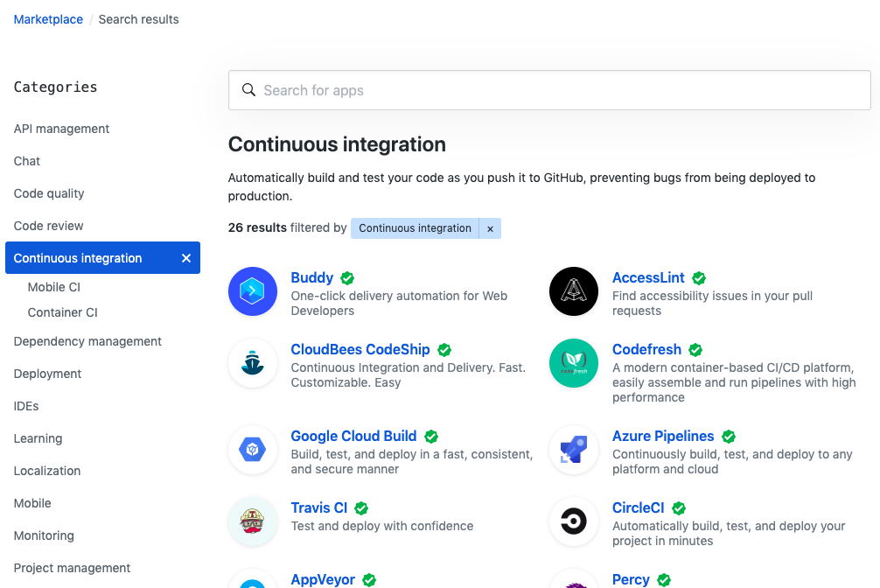Go back to Marketplace breadcrumb
The height and width of the screenshot is (588, 880).
click(48, 19)
